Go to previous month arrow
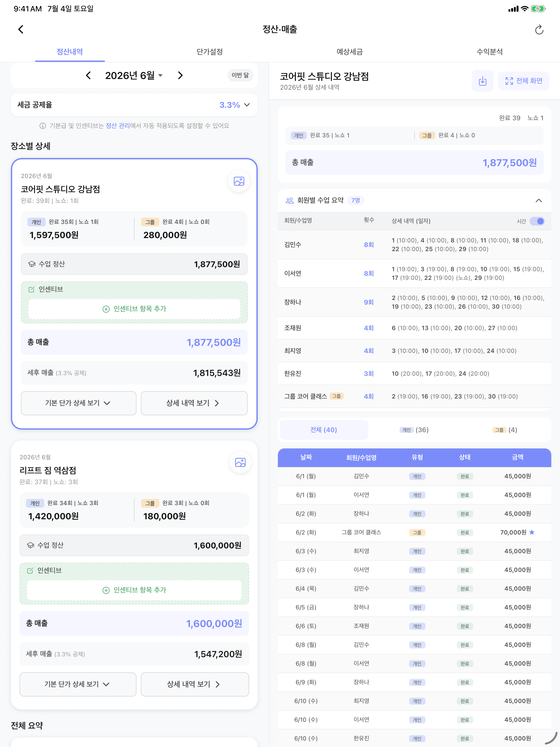560x747 pixels. [x=88, y=75]
